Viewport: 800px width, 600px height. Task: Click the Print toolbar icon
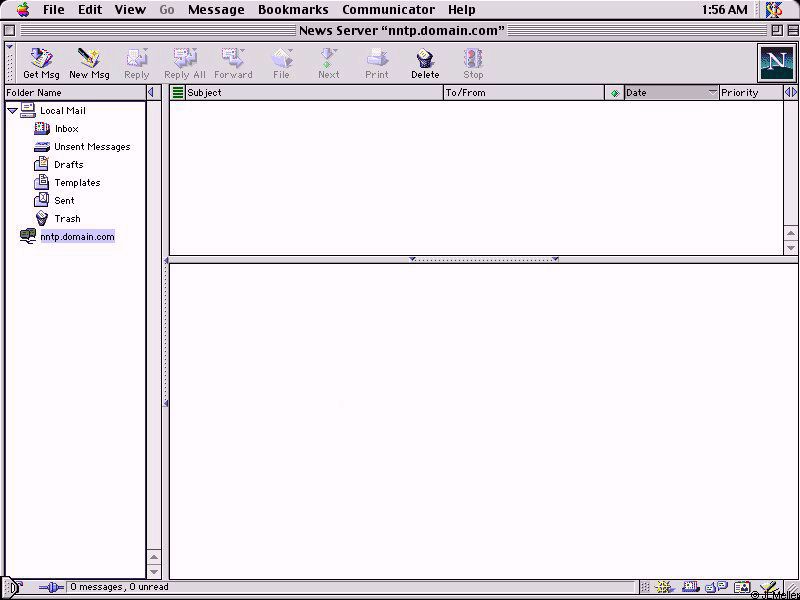click(377, 63)
